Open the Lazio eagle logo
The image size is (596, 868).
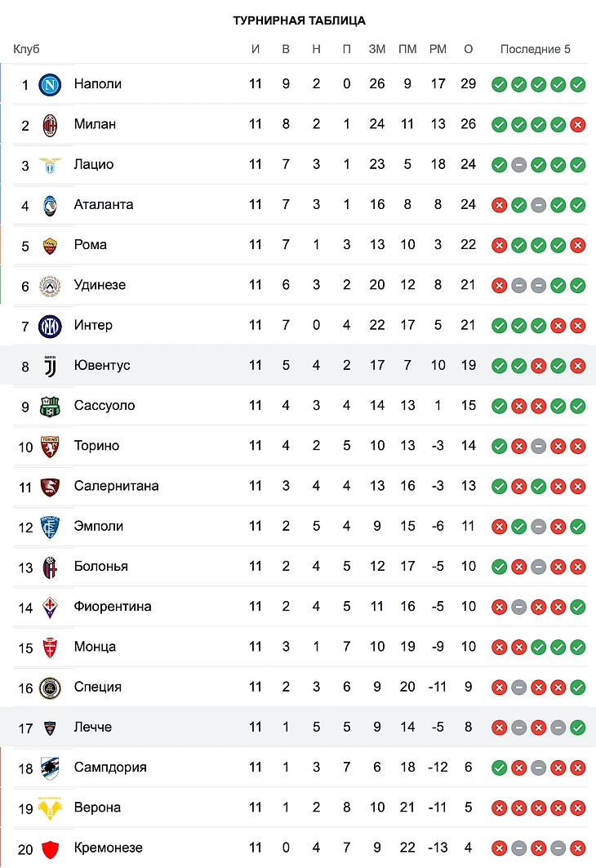(51, 164)
